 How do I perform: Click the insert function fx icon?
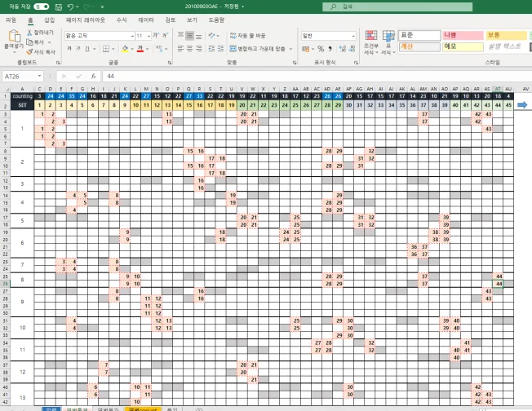[93, 77]
